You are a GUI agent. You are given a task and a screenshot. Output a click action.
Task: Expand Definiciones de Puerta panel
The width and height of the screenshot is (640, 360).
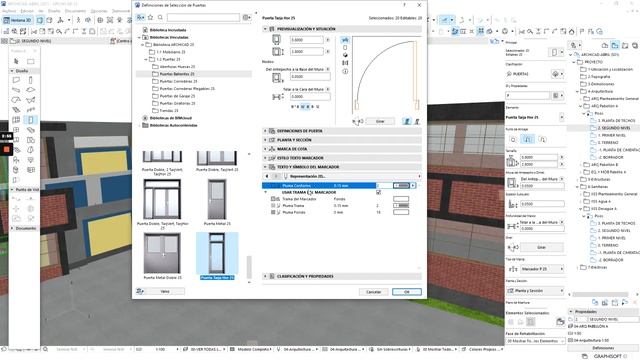click(x=265, y=131)
